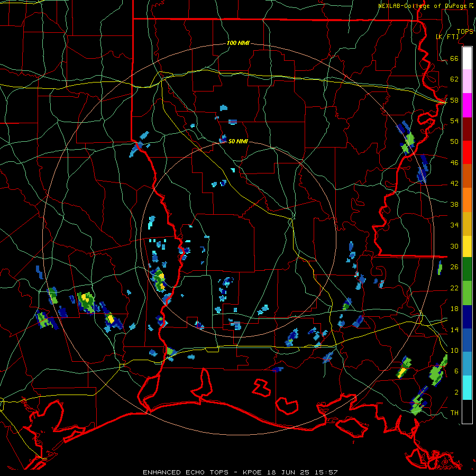This screenshot has height=476, width=476.
Task: Pick the yellow legend swatch
Action: (x=467, y=246)
